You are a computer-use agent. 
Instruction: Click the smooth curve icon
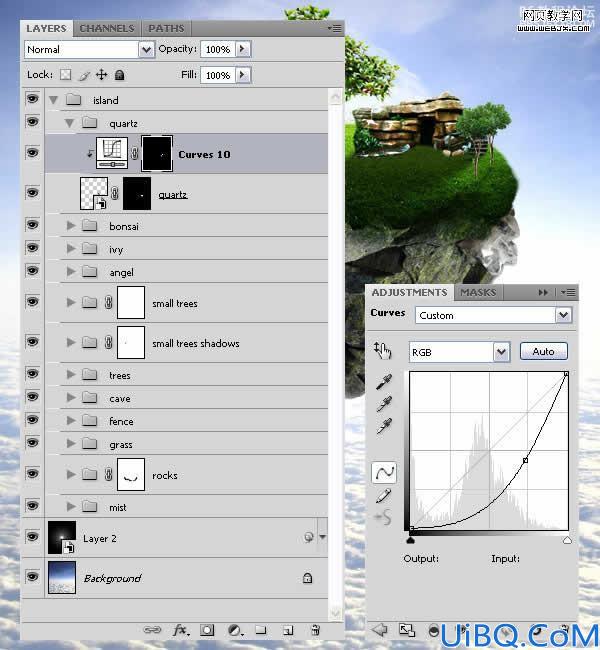(x=383, y=517)
